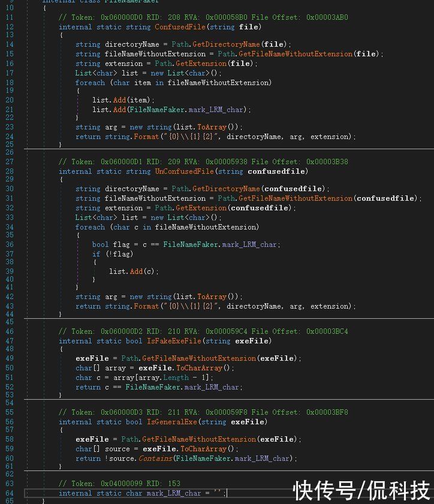
Task: Click mark_LRM_char reference on line 52
Action: [x=212, y=387]
